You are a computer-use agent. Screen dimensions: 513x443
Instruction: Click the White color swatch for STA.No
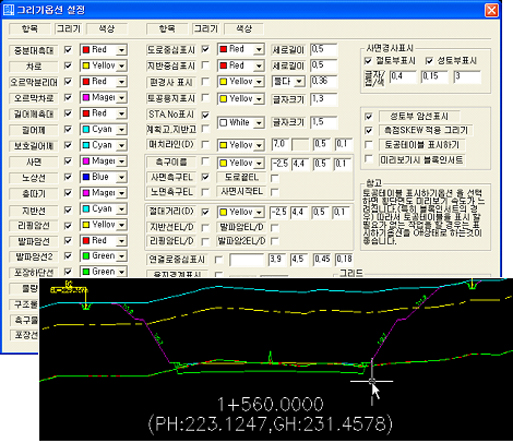(223, 123)
